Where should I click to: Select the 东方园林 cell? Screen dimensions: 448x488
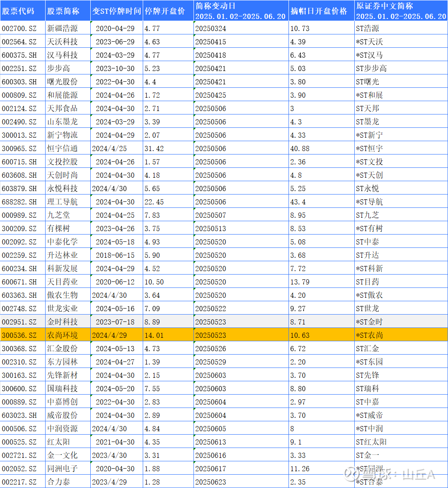click(68, 362)
